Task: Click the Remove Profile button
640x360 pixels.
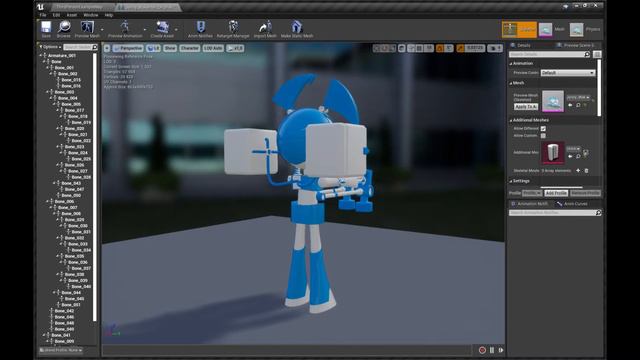Action: (585, 193)
